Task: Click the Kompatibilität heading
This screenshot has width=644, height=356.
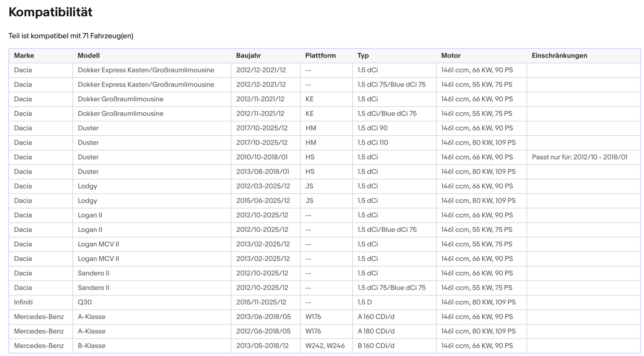Action: pos(50,12)
